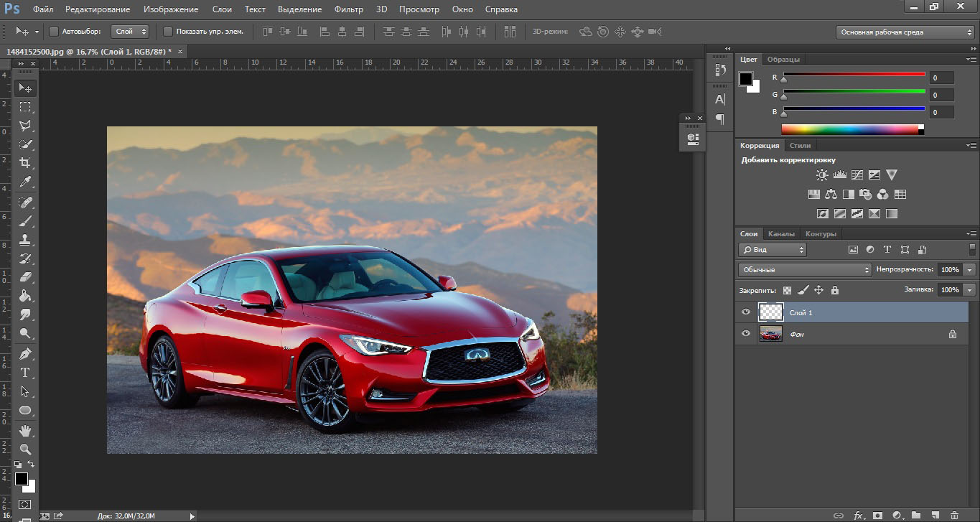Hide the Фон layer visibility
Image resolution: width=980 pixels, height=522 pixels.
[746, 334]
